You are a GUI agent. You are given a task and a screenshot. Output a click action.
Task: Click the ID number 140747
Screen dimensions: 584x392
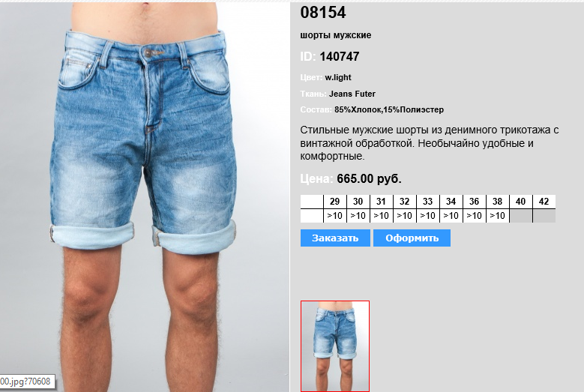pos(340,56)
